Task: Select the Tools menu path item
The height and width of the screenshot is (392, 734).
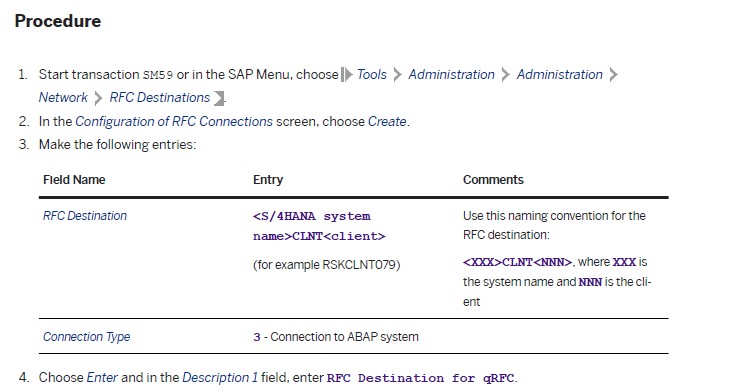Action: click(x=372, y=74)
